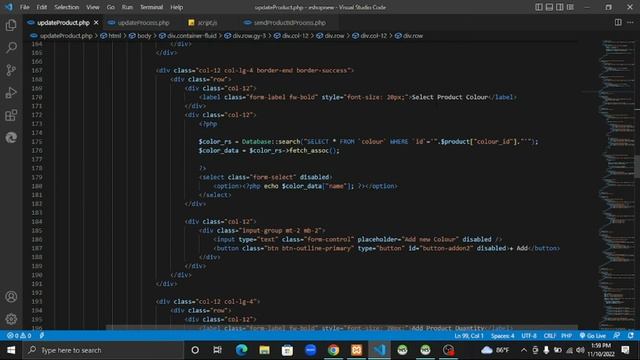Open Windows Start menu

[11, 350]
